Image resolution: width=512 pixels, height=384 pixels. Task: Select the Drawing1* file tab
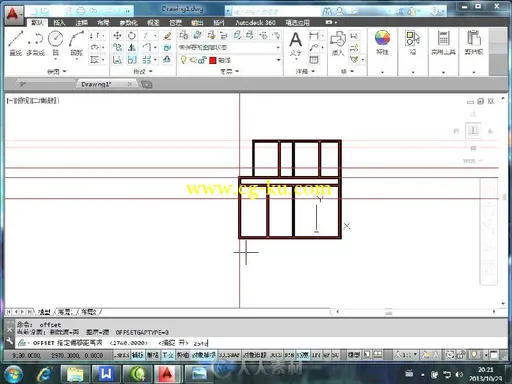(x=106, y=84)
